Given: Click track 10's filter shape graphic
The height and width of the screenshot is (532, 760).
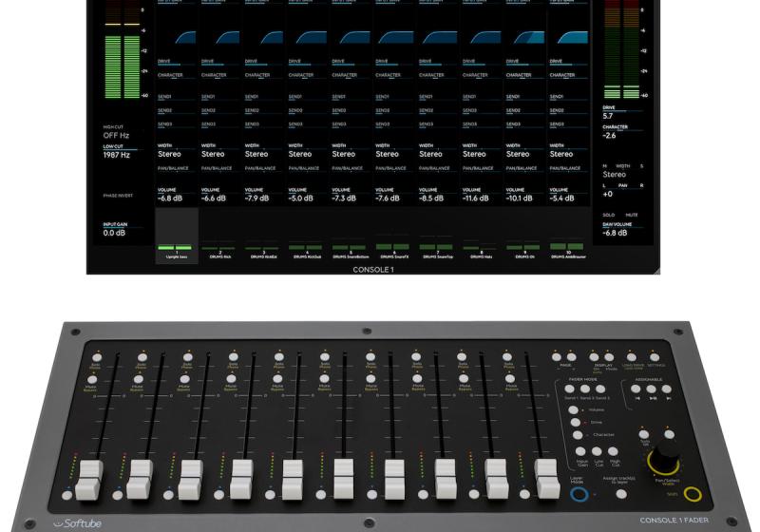Looking at the screenshot, I should pos(573,38).
